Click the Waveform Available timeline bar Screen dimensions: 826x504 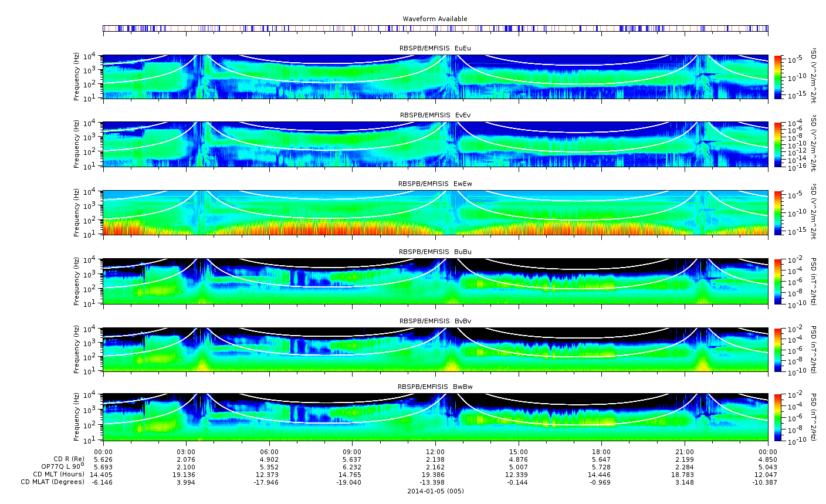[x=435, y=28]
